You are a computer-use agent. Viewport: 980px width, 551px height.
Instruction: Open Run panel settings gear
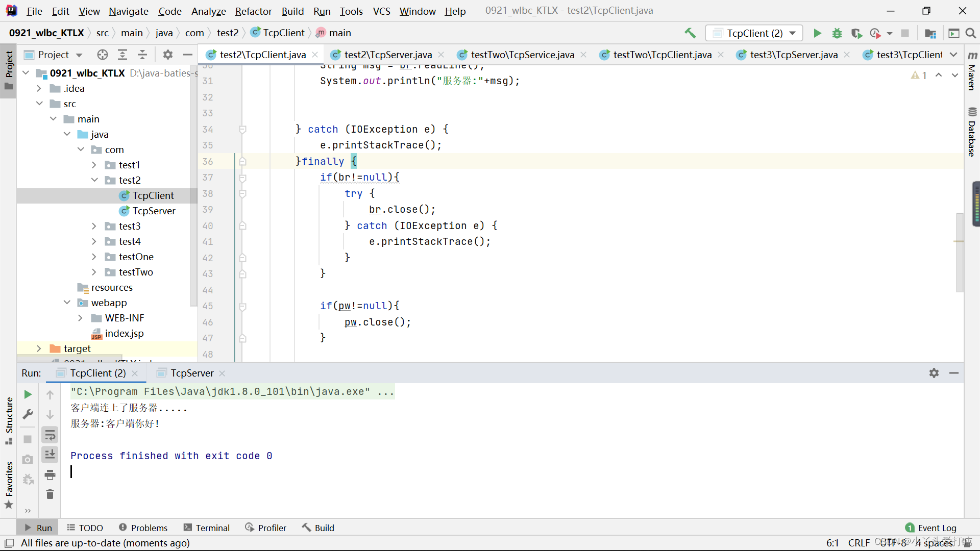(934, 373)
